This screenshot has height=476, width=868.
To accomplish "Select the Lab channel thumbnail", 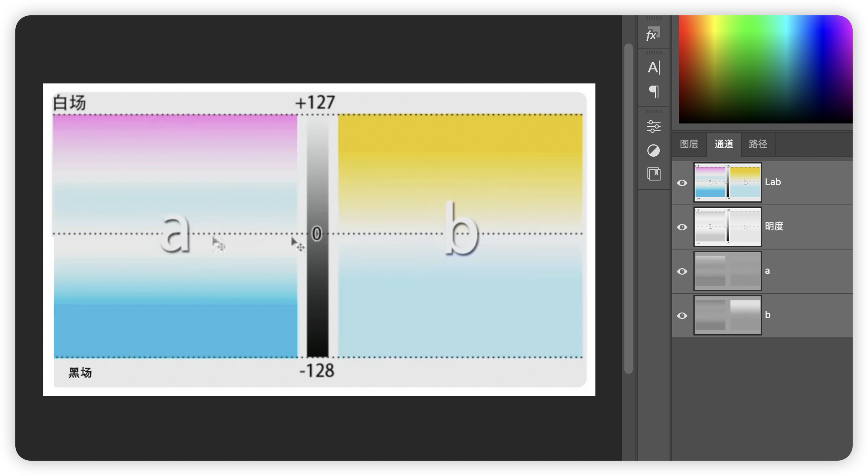I will [727, 182].
